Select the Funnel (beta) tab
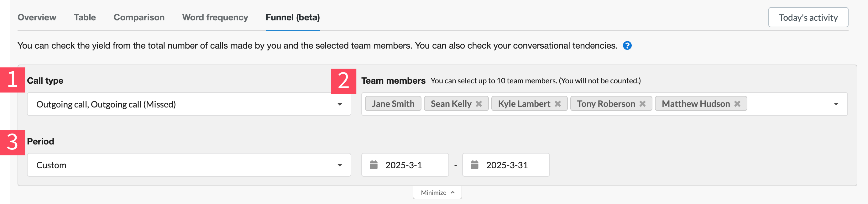 pyautogui.click(x=293, y=18)
